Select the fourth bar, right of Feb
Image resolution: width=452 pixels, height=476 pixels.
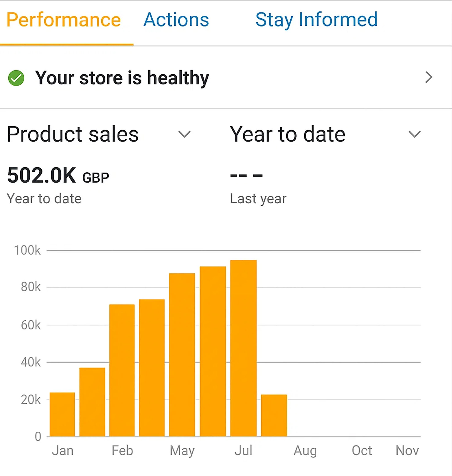coord(152,368)
